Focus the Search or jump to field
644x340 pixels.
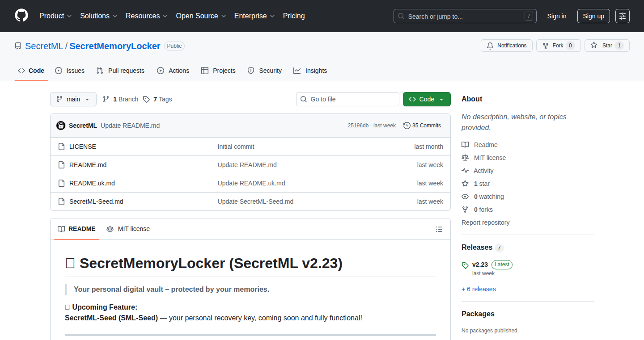pos(465,16)
